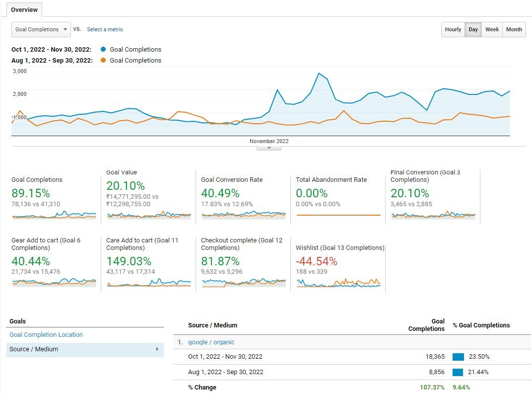This screenshot has width=532, height=394.
Task: Click the Oct 1, 2022 - Nov 30, 2022 legend label
Action: point(52,49)
